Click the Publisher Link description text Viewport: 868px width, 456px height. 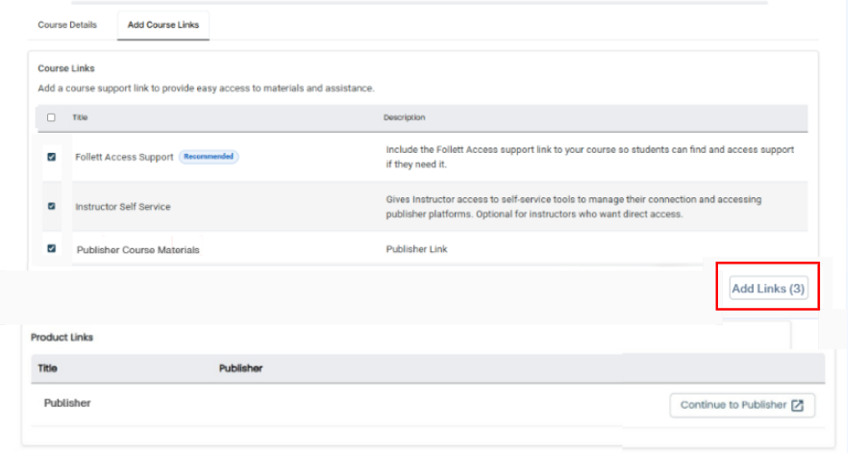pyautogui.click(x=416, y=249)
